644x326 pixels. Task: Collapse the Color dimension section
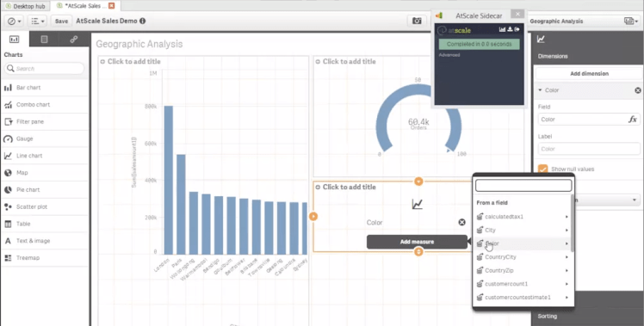(x=540, y=90)
